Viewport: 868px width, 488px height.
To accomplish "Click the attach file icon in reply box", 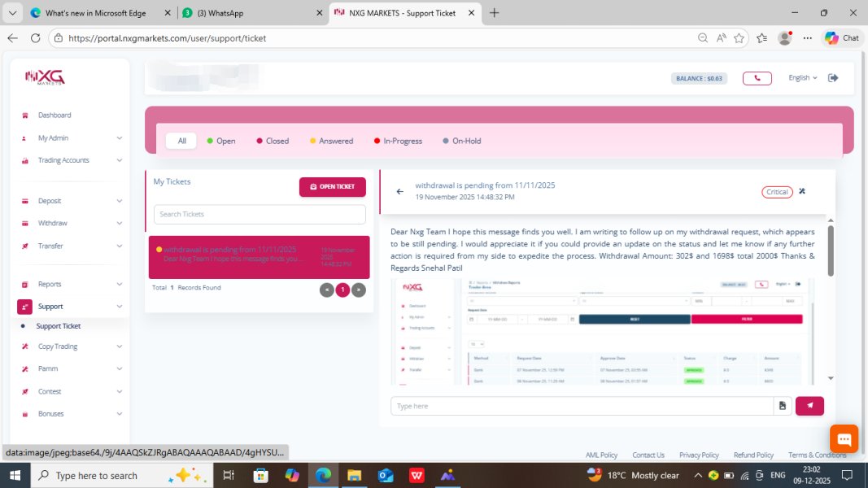I will [x=783, y=406].
